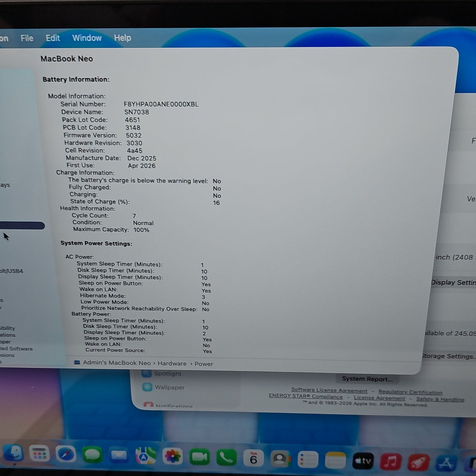Open the Messages app in dock
The height and width of the screenshot is (476, 476).
92,455
